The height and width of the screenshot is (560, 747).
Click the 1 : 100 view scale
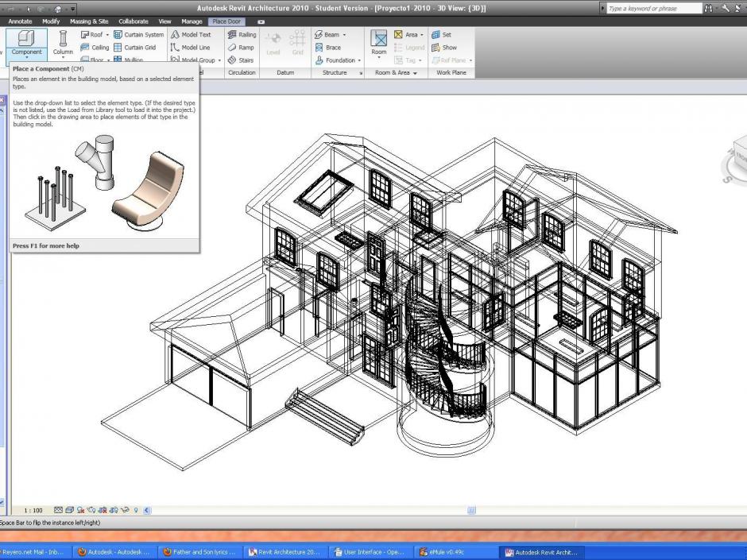tap(33, 511)
